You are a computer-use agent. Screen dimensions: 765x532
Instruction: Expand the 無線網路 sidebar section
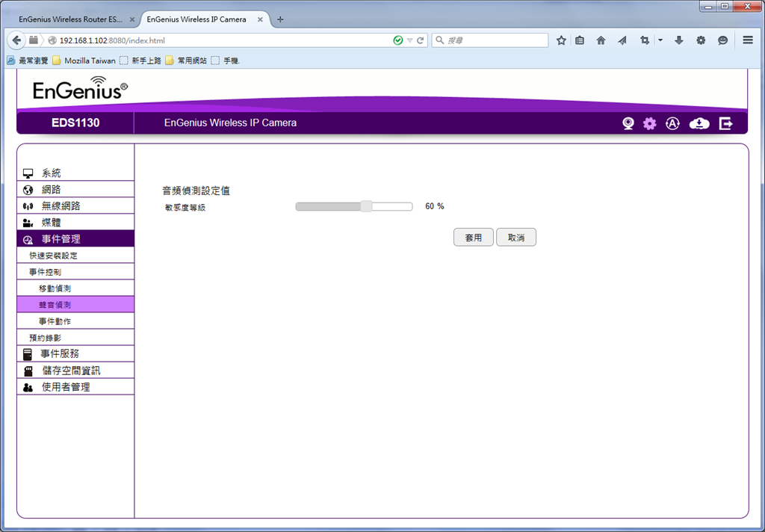tap(75, 206)
